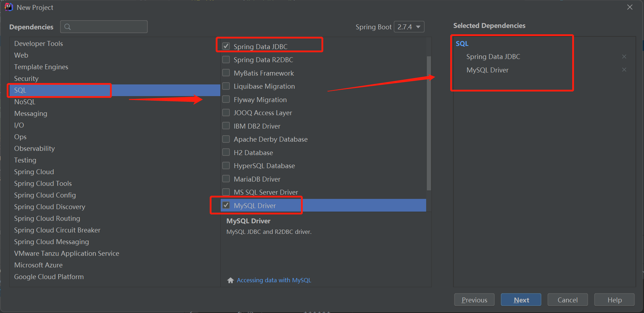Viewport: 644px width, 313px height.
Task: Click the Next button
Action: click(x=521, y=300)
